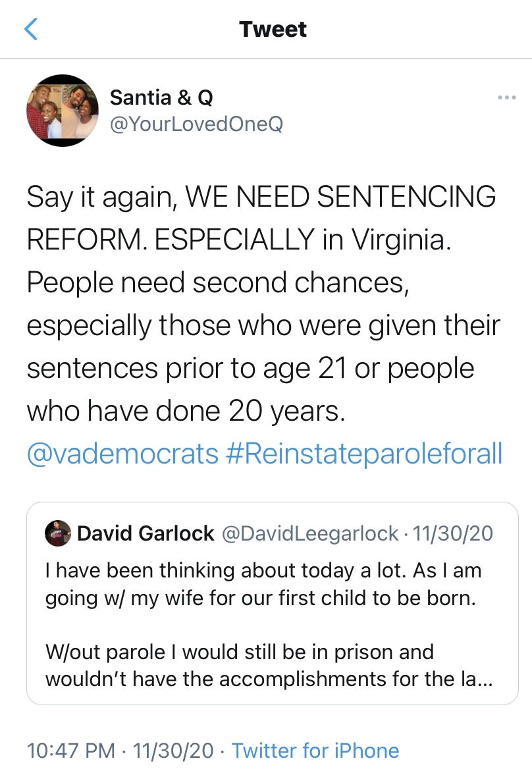The image size is (532, 773).
Task: Open the quoted tweet's first paragraph
Action: click(x=263, y=583)
